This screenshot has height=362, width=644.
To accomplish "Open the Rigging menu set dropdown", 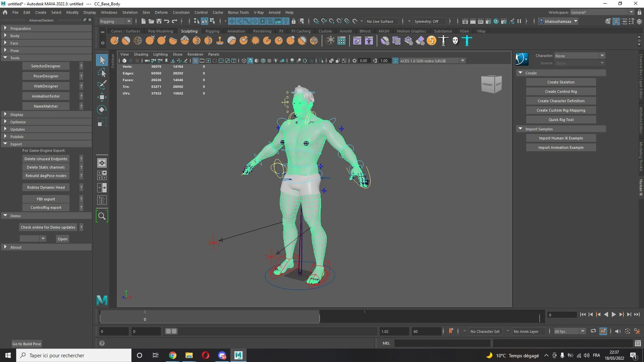I will [115, 21].
